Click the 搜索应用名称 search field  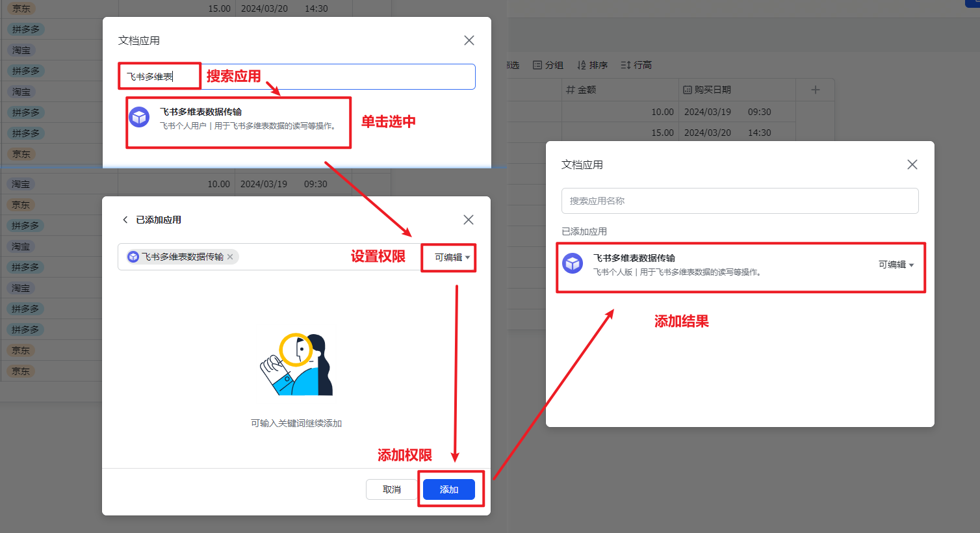coord(740,201)
